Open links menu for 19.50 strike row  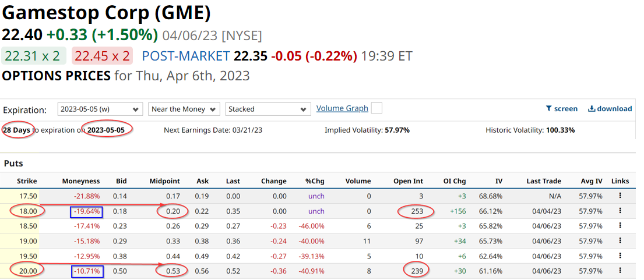tap(620, 256)
